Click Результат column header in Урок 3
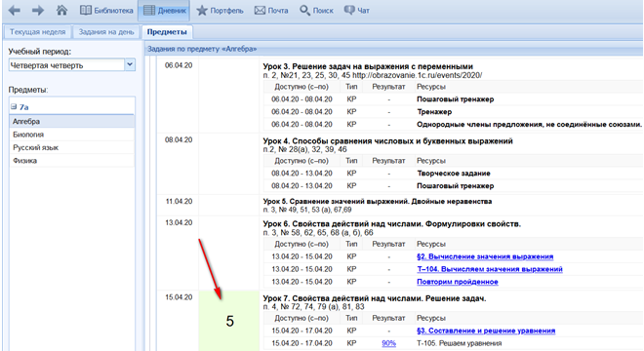The height and width of the screenshot is (351, 644). coord(388,87)
